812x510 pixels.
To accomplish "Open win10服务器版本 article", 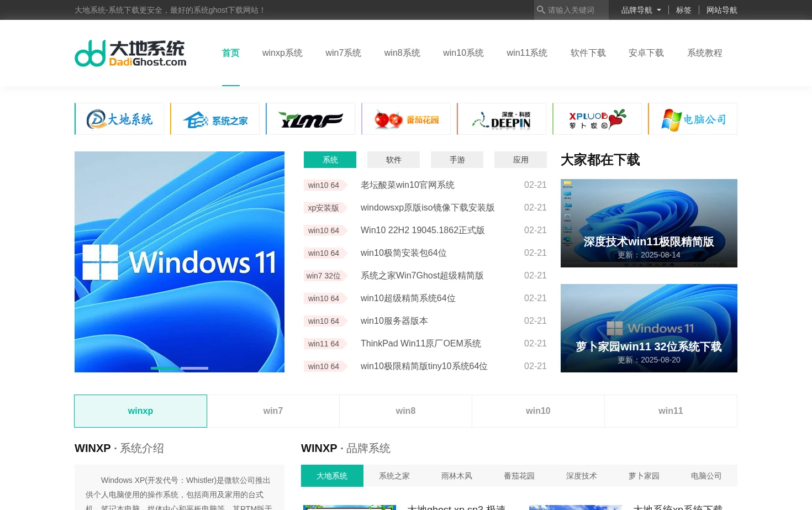I will 394,321.
